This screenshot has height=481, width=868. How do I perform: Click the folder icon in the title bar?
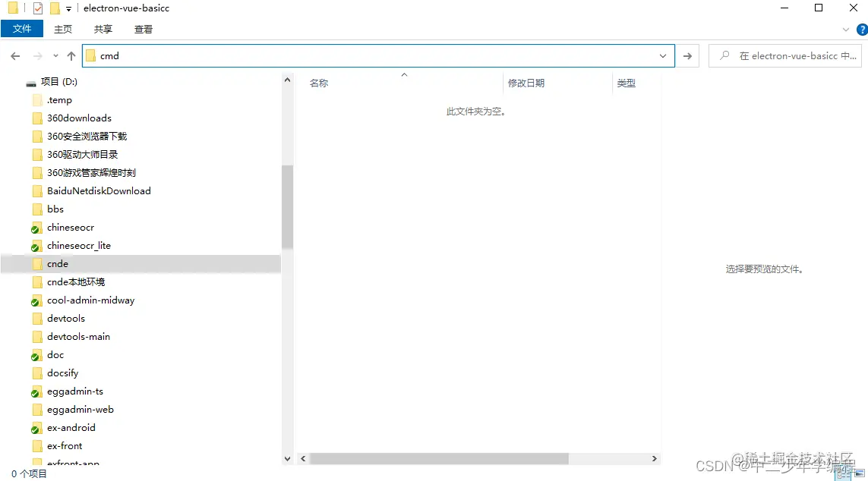(13, 8)
